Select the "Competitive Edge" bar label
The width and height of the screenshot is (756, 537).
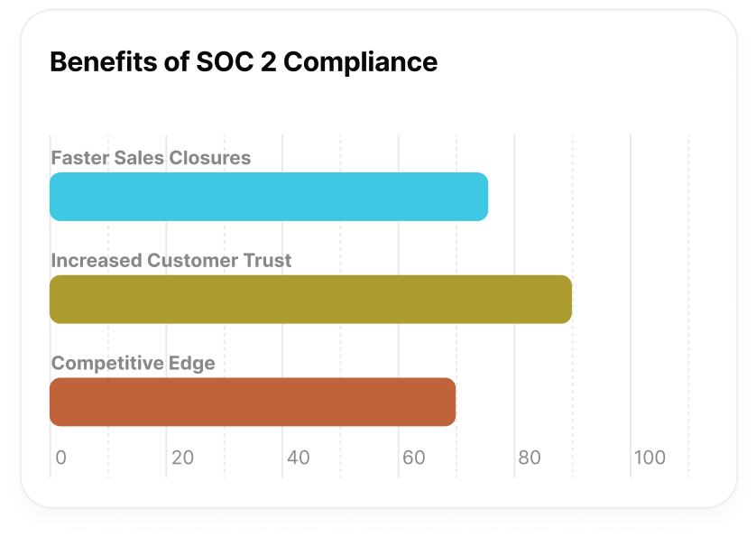tap(134, 364)
